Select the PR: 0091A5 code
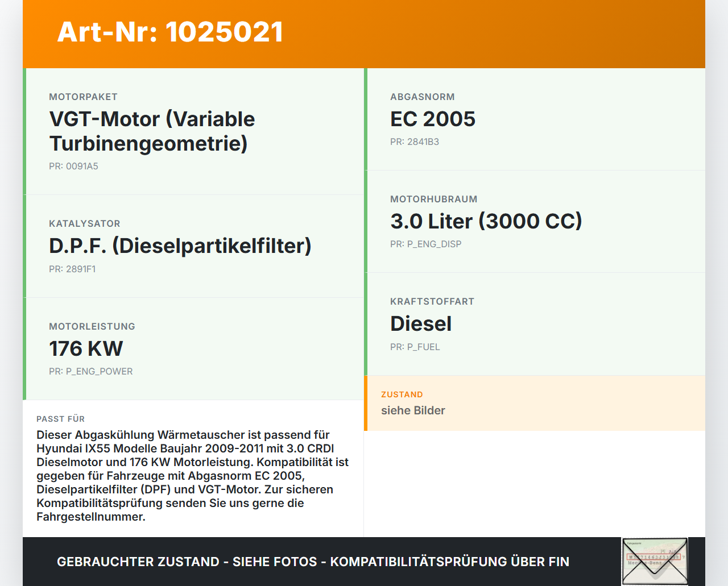The height and width of the screenshot is (586, 728). pos(73,166)
